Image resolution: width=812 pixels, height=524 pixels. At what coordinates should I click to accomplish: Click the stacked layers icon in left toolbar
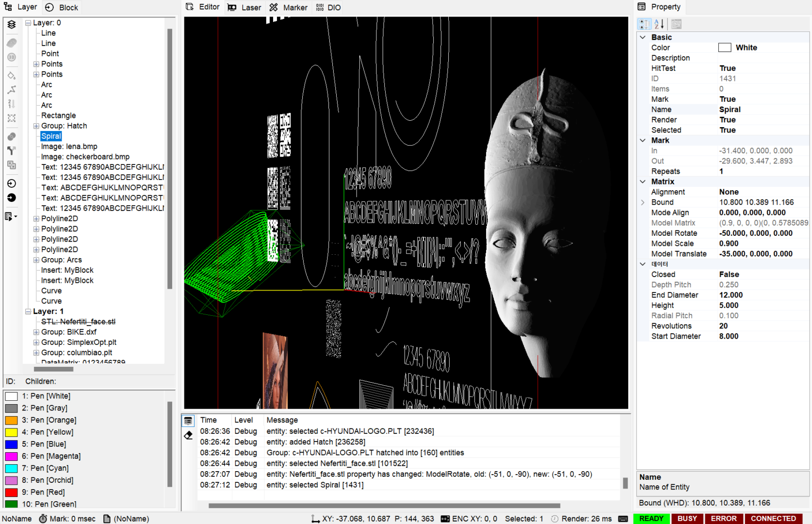(x=12, y=24)
